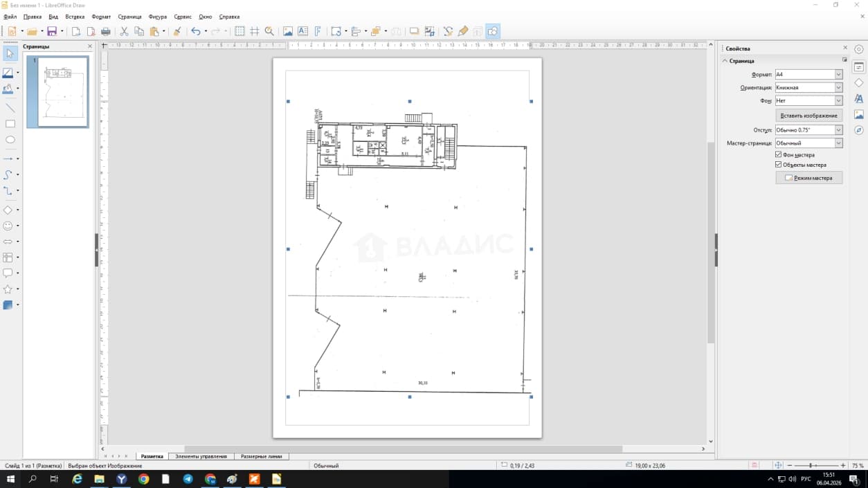Viewport: 868px width, 488px height.
Task: Click the Align objects toolbar icon
Action: pos(356,31)
